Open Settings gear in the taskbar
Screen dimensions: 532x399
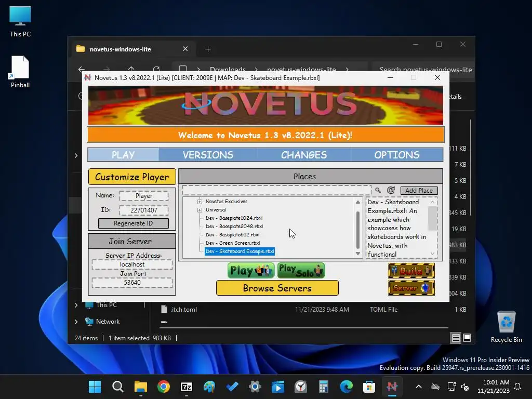tap(255, 387)
